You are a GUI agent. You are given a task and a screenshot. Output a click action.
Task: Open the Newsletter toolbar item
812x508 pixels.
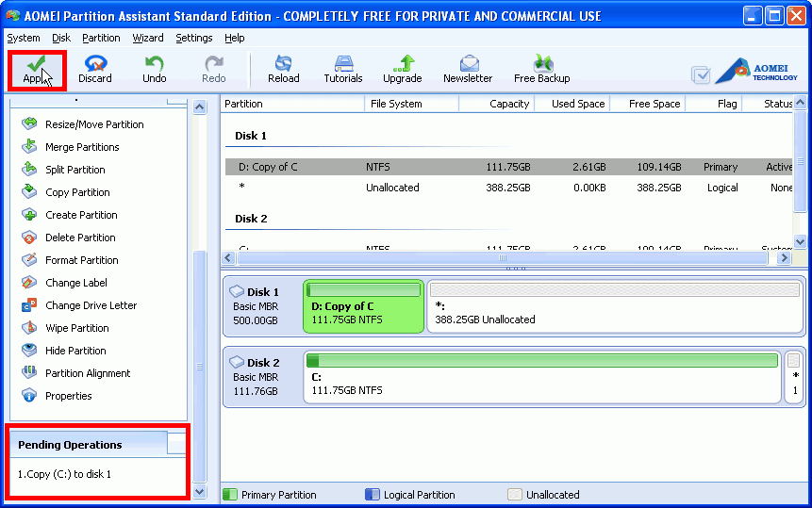[468, 71]
